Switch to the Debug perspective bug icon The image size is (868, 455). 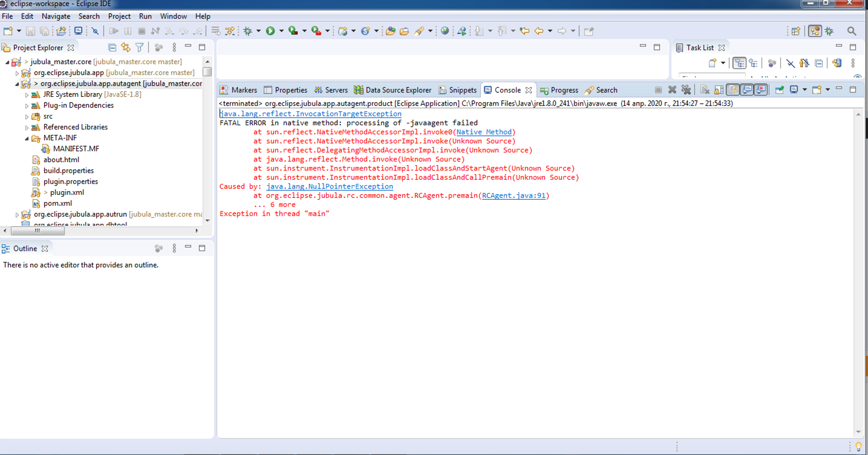[829, 31]
